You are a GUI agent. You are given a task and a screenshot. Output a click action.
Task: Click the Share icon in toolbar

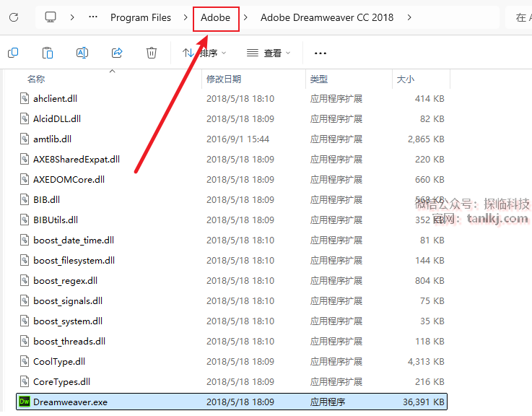click(117, 53)
